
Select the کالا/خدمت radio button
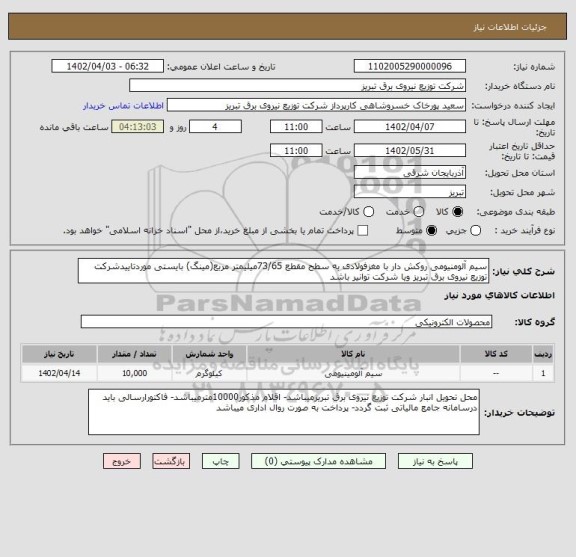pyautogui.click(x=368, y=212)
